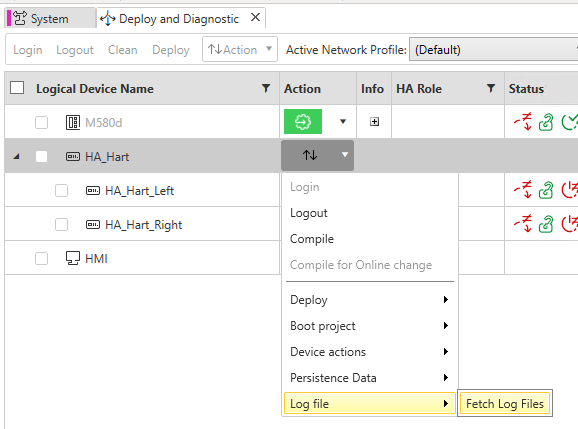578x429 pixels.
Task: Expand the Boot project submenu
Action: [370, 326]
